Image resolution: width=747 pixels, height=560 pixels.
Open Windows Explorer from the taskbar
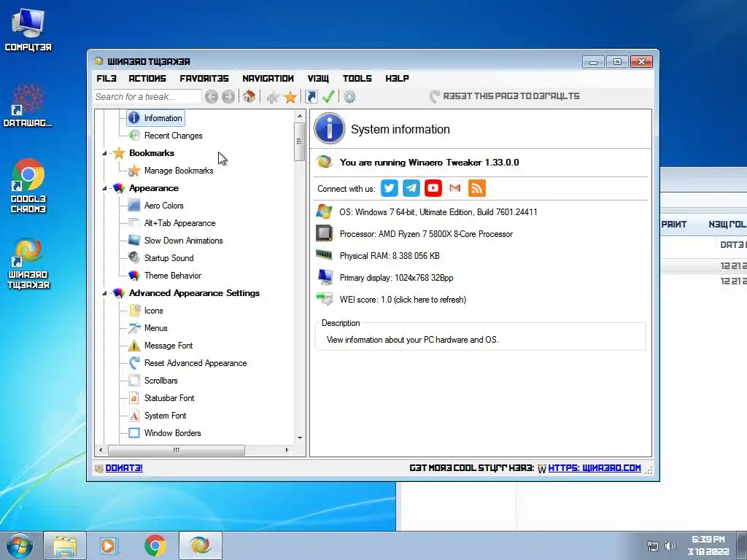[x=65, y=545]
